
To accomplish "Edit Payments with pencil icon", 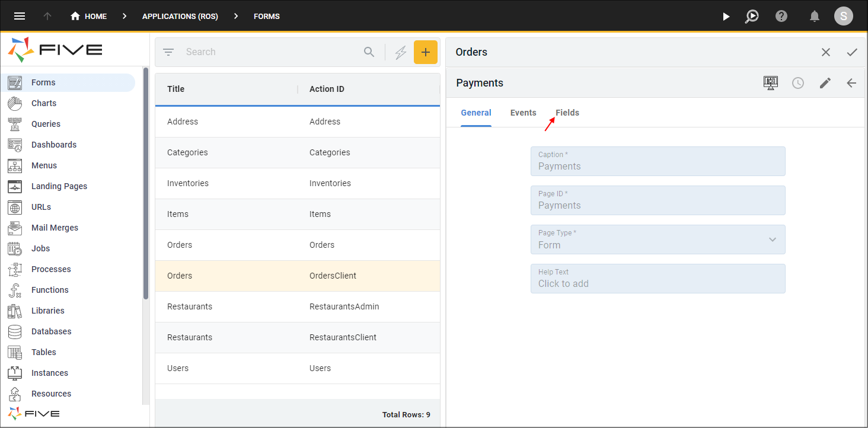I will pos(825,83).
